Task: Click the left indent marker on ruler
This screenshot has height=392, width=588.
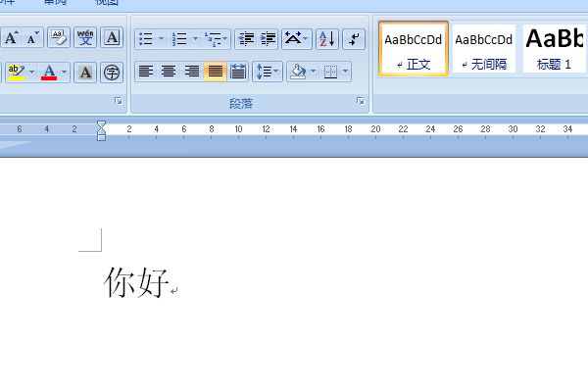Action: point(101,137)
